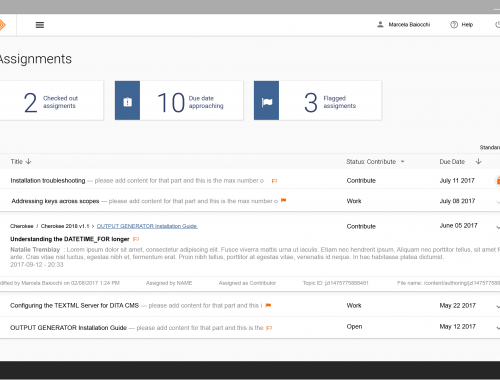Click the Open status cell
The height and width of the screenshot is (380, 500).
pyautogui.click(x=354, y=327)
